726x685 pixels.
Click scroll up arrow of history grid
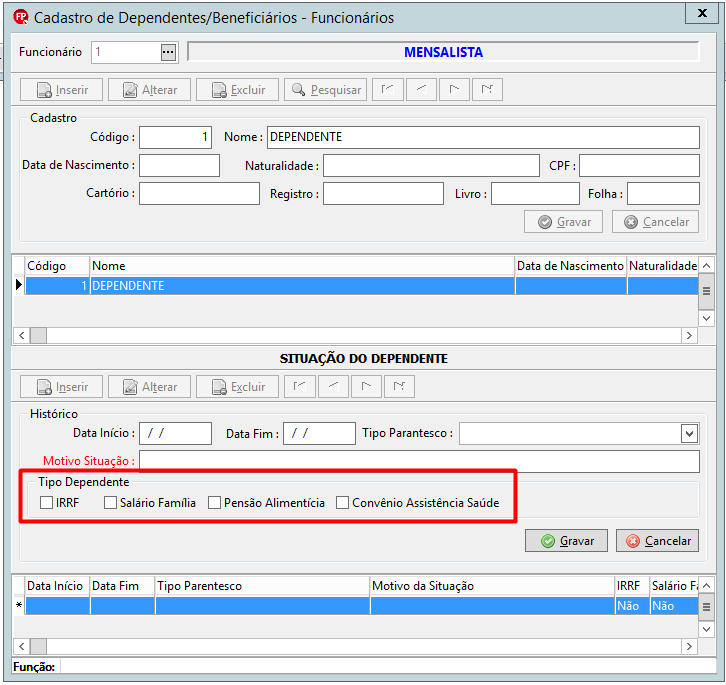[x=706, y=586]
